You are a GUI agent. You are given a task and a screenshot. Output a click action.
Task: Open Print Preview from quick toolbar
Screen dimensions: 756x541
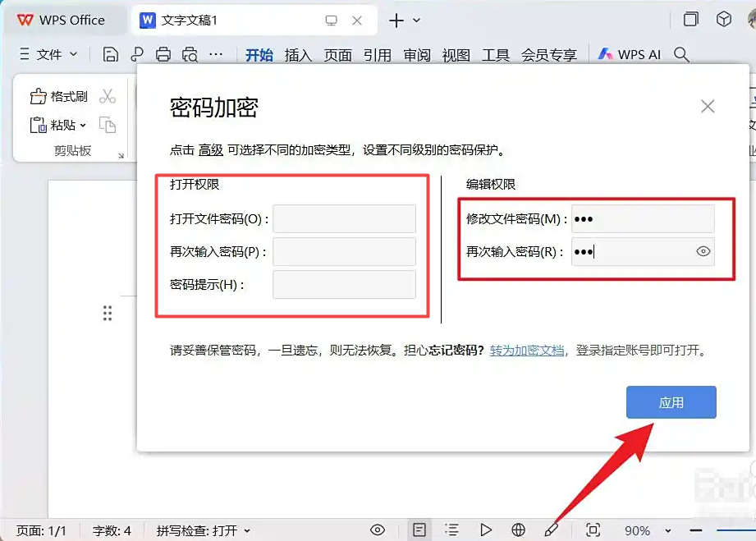190,54
